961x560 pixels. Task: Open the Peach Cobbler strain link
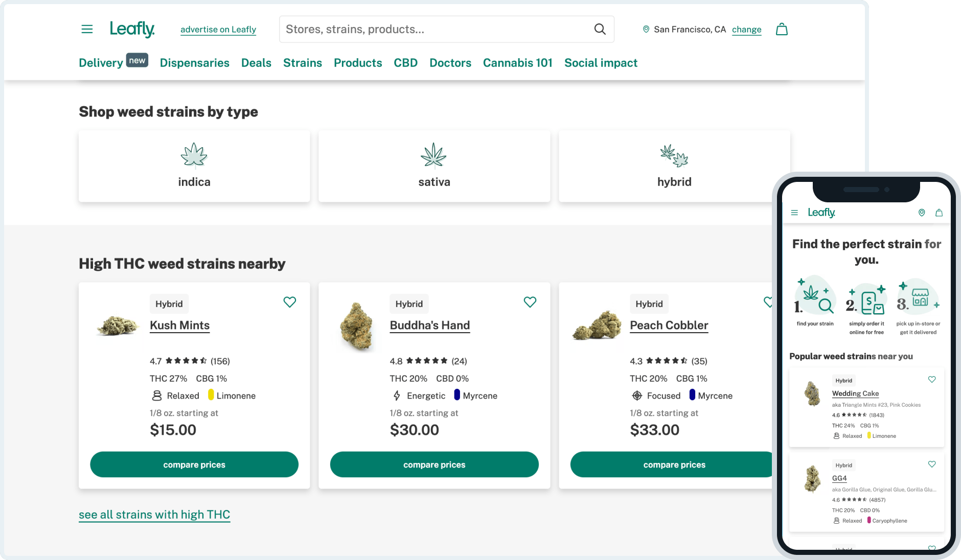669,325
